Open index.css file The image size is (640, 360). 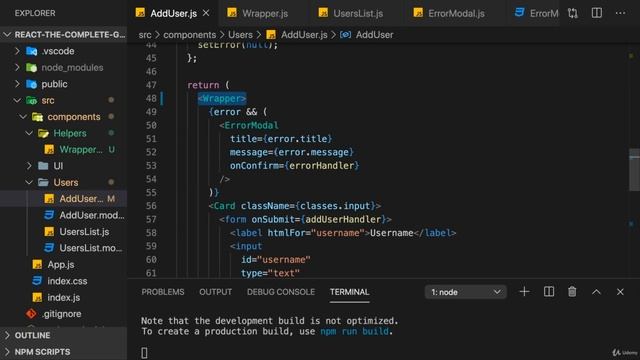[x=67, y=281]
